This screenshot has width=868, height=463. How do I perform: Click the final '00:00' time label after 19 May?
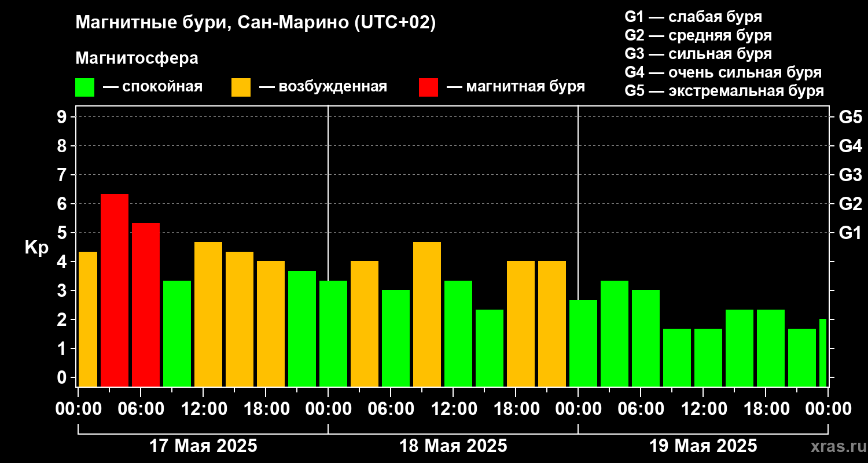point(828,409)
